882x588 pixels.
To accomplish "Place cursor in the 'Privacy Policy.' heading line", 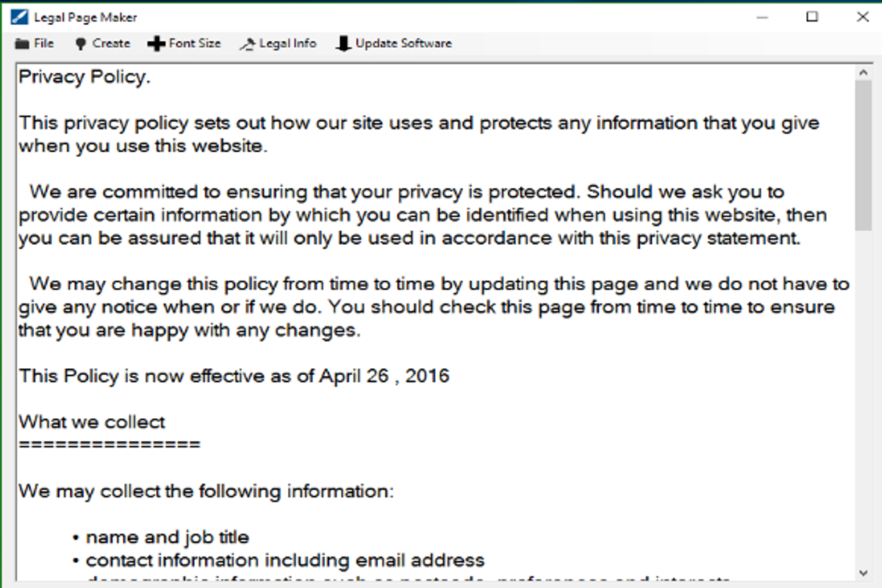I will click(85, 77).
